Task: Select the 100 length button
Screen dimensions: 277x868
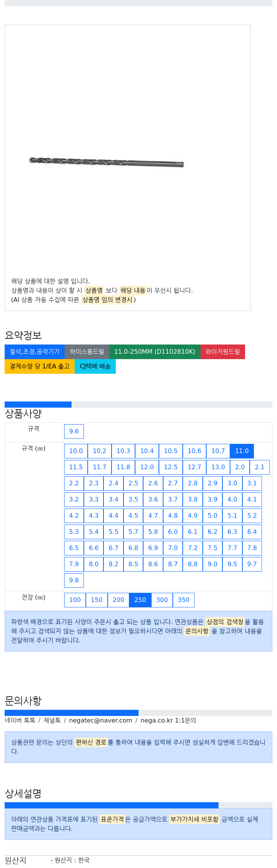Action: (x=75, y=600)
